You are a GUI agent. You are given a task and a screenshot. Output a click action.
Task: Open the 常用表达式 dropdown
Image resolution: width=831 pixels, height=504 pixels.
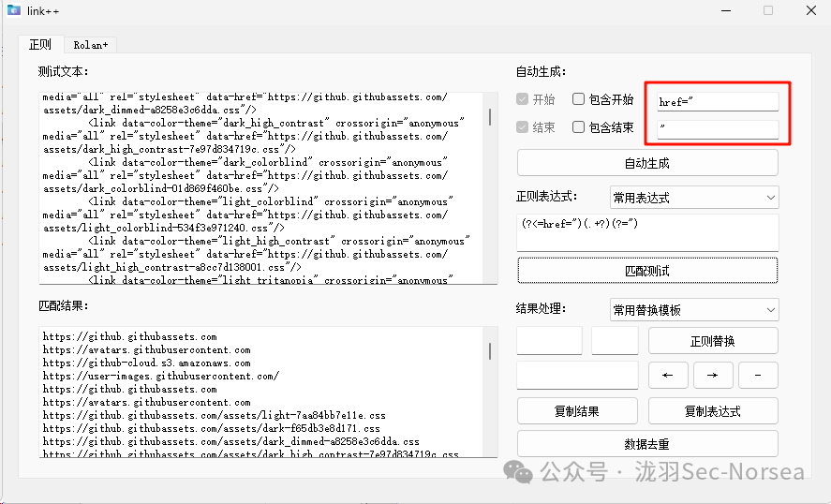pos(693,198)
